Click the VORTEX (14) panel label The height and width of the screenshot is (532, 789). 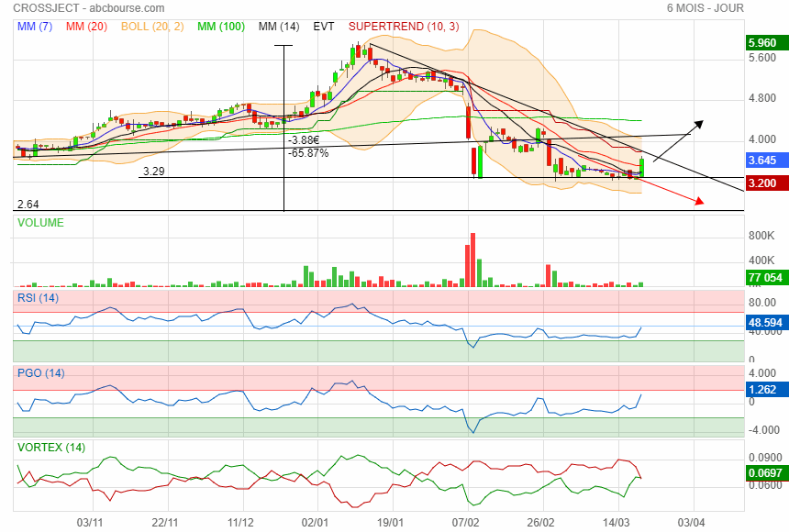click(51, 448)
